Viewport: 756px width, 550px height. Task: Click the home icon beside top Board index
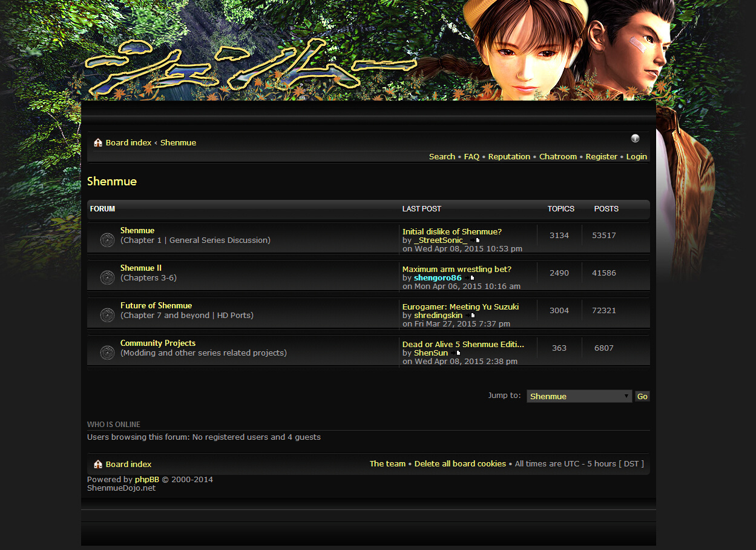(x=98, y=143)
